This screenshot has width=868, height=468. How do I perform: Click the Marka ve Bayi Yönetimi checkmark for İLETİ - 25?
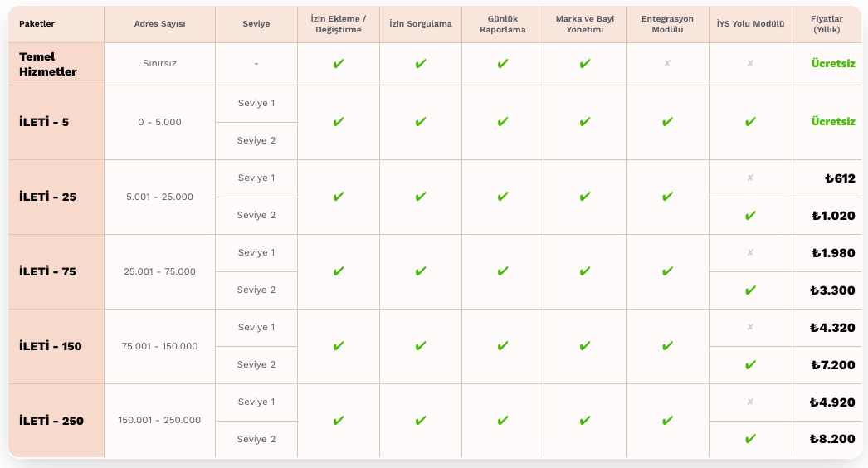[x=585, y=197]
